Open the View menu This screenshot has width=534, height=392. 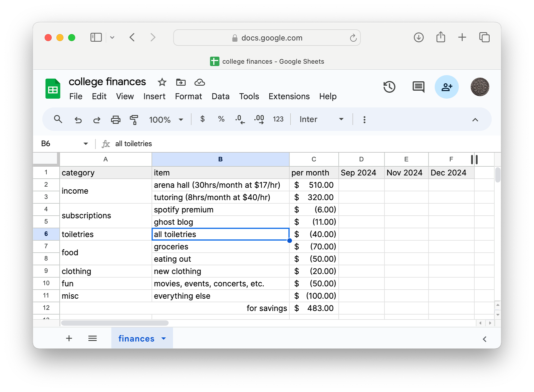125,96
